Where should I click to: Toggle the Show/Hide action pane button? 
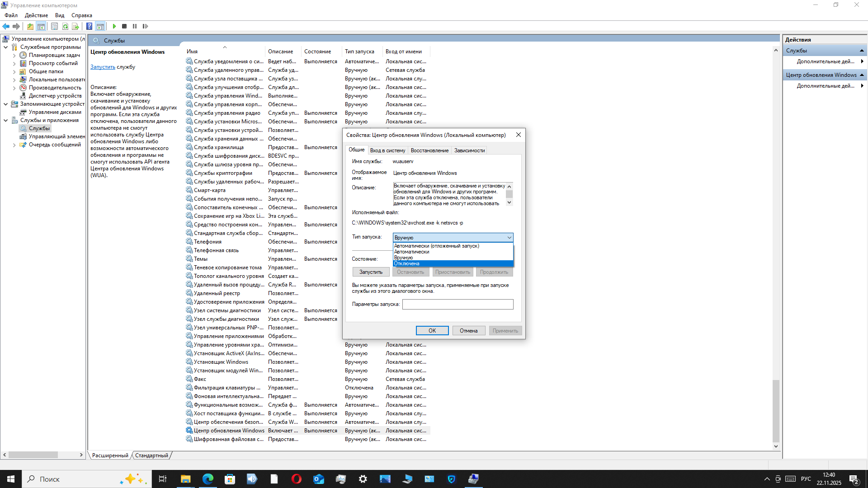(x=100, y=26)
